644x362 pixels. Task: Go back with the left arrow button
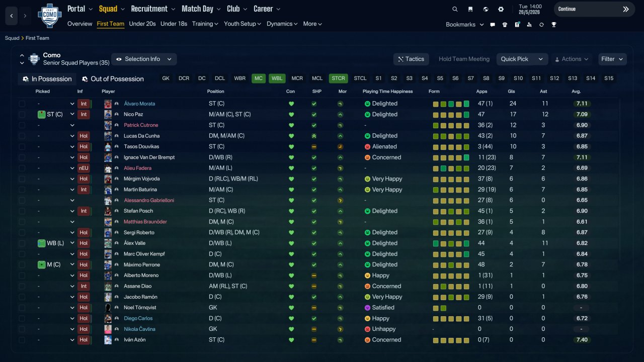tap(12, 16)
